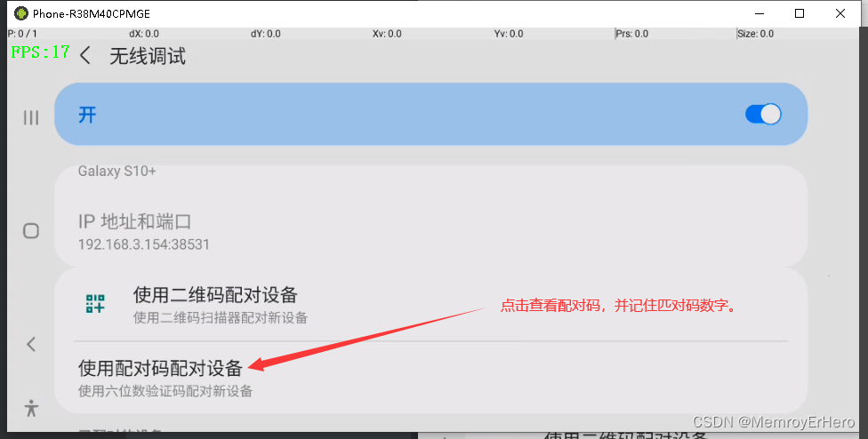Click the Galaxy S10+ device name

[x=117, y=172]
